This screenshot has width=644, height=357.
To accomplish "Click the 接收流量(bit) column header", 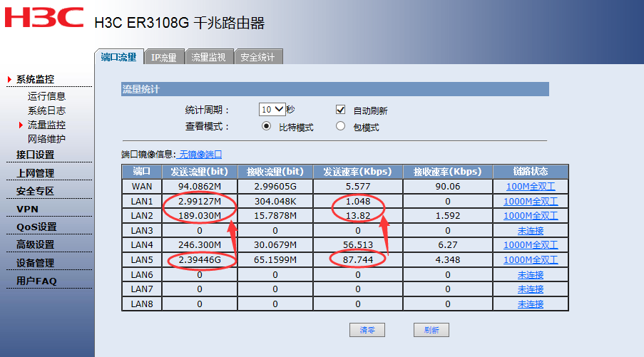I will [x=275, y=172].
